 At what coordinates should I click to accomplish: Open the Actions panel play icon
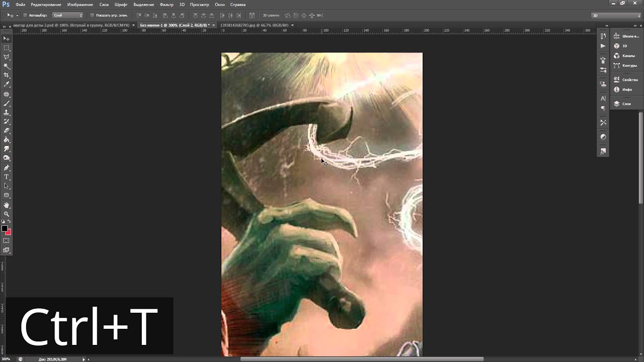pyautogui.click(x=603, y=46)
